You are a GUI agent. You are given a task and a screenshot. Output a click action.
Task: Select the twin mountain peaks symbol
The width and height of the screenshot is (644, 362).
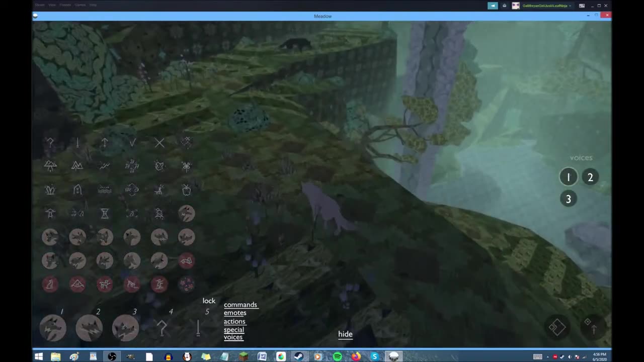[77, 165]
